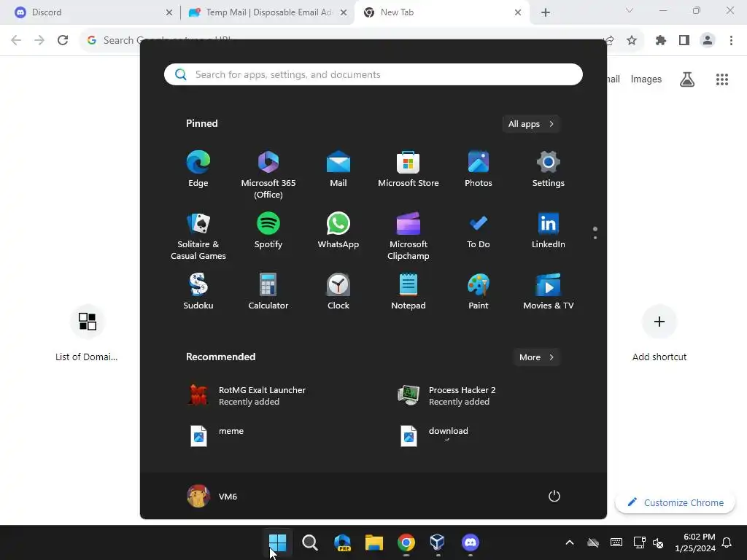Open Settings from Start menu

[x=549, y=169]
